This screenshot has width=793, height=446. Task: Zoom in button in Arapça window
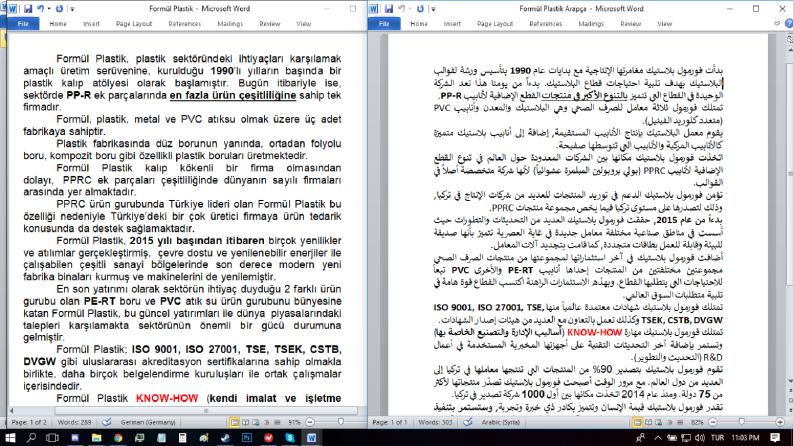(780, 422)
